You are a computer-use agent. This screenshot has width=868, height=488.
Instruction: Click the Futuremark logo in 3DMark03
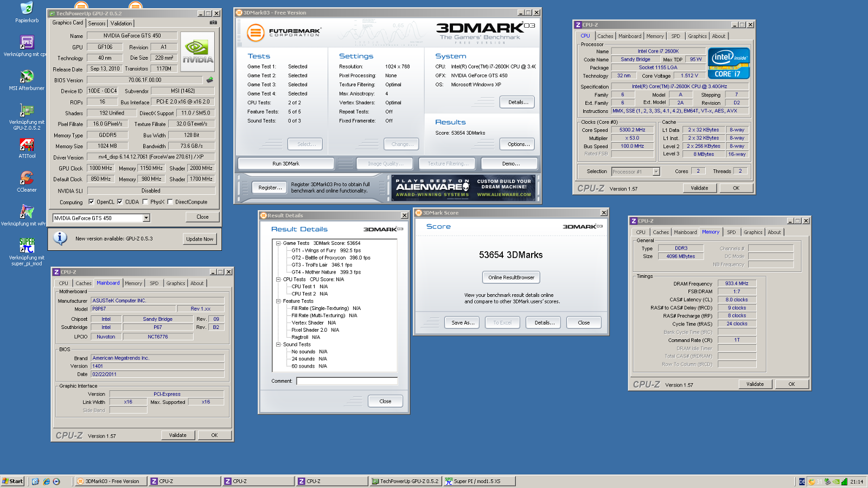(284, 33)
